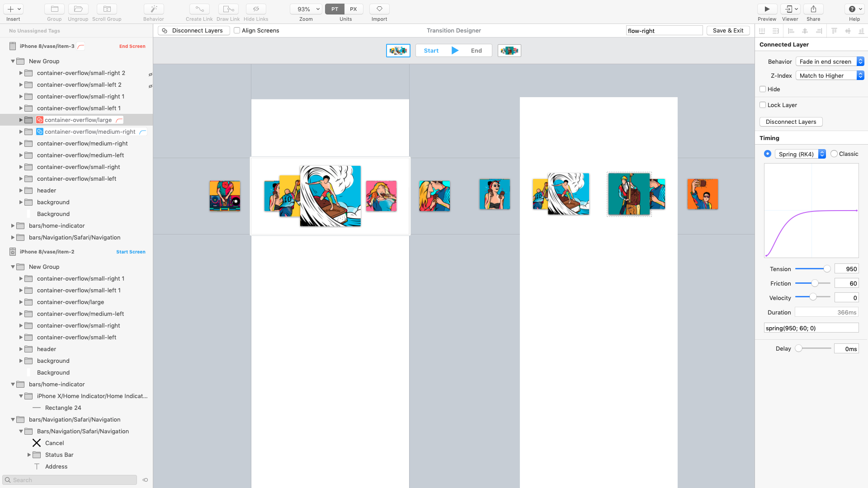The image size is (868, 488).
Task: Click the Group toolbar icon
Action: 54,9
